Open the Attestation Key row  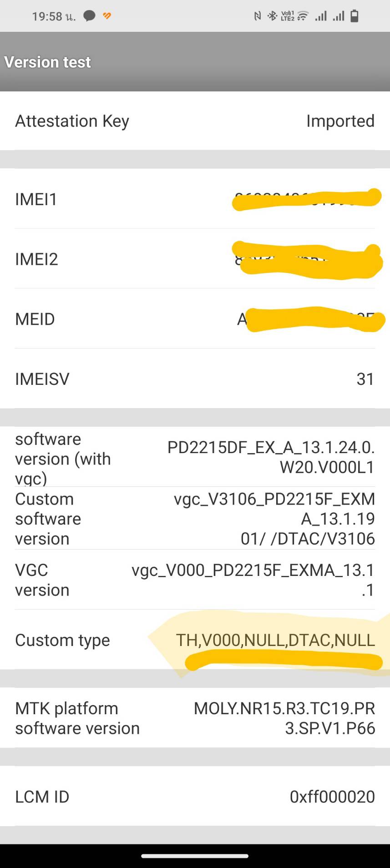pos(195,121)
